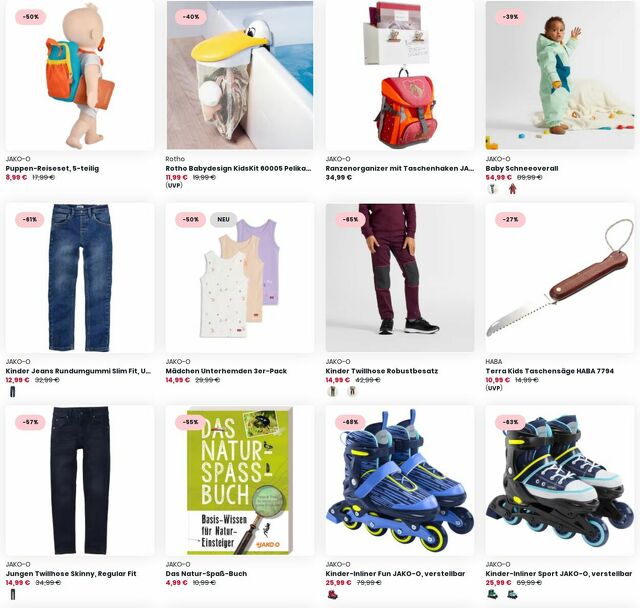
Task: Click the Rotho brand label above Babydesign KidsKit
Action: [x=175, y=159]
